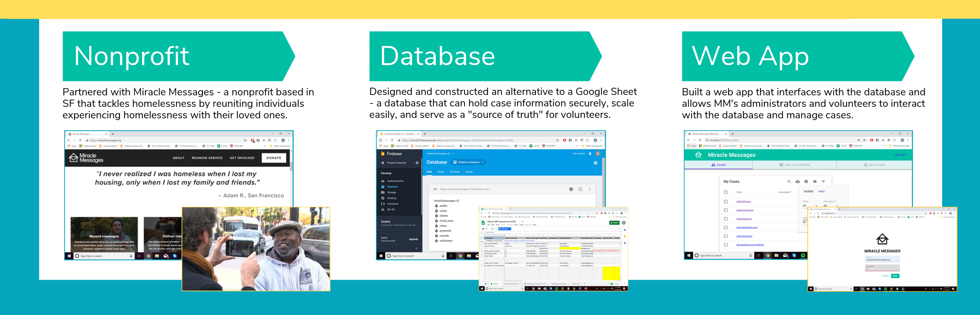Click the cloud download icon in My Cases
The width and height of the screenshot is (980, 315).
click(x=798, y=182)
